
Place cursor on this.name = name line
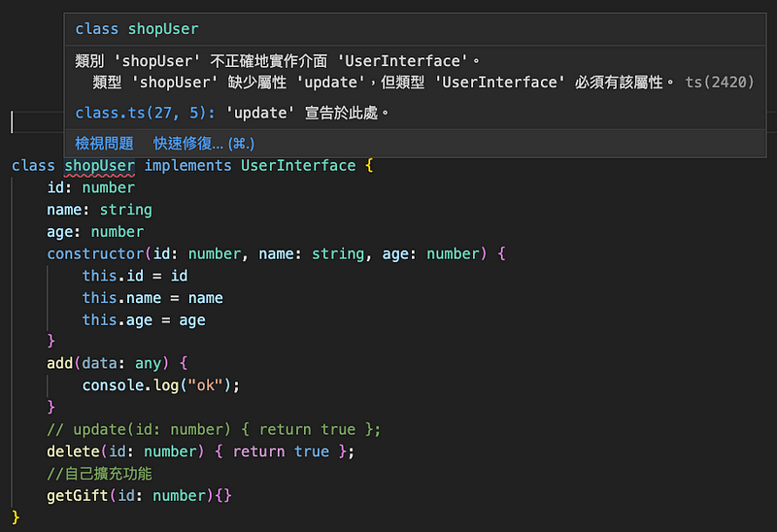coord(152,298)
